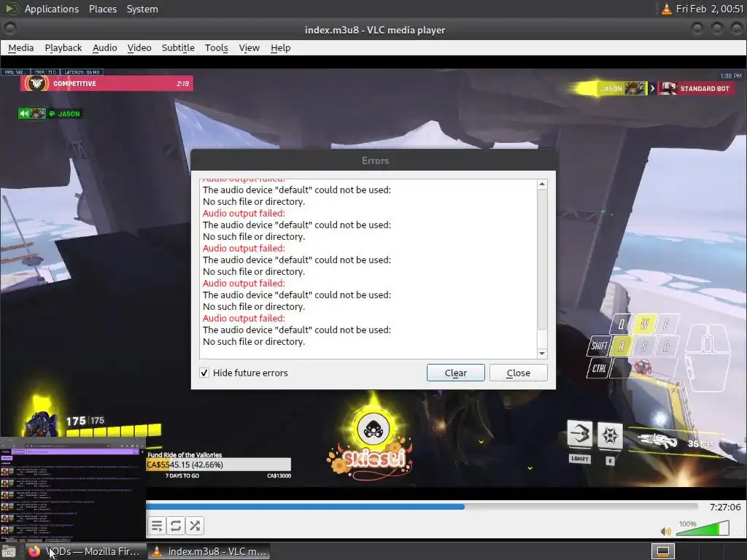Click the clock showing Fri Feb 2
This screenshot has width=747, height=560.
pyautogui.click(x=709, y=9)
